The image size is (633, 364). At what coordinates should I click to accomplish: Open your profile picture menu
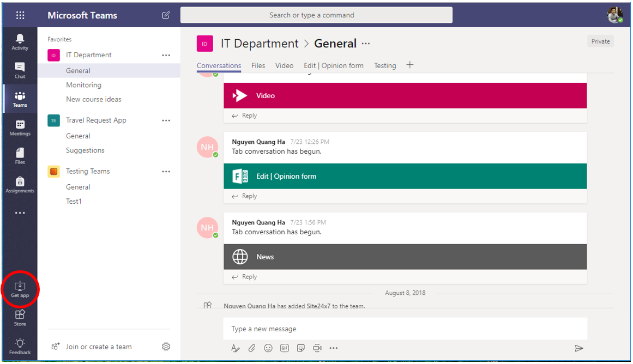pos(614,14)
